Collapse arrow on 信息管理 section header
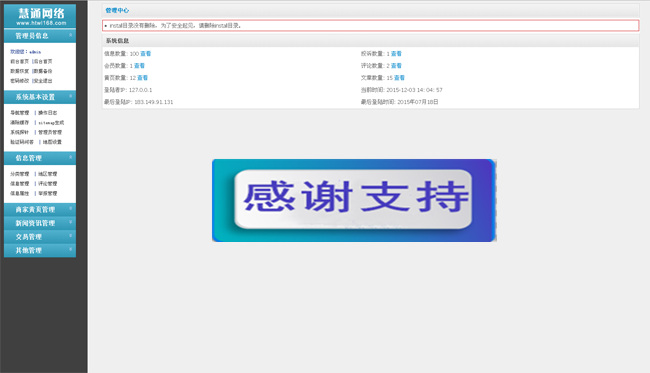 point(70,157)
